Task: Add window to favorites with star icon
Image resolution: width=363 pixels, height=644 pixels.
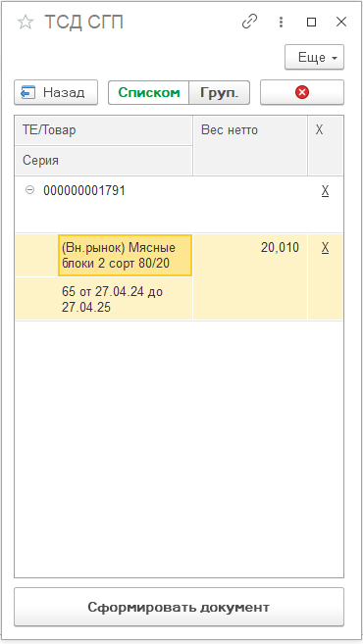Action: [x=26, y=23]
